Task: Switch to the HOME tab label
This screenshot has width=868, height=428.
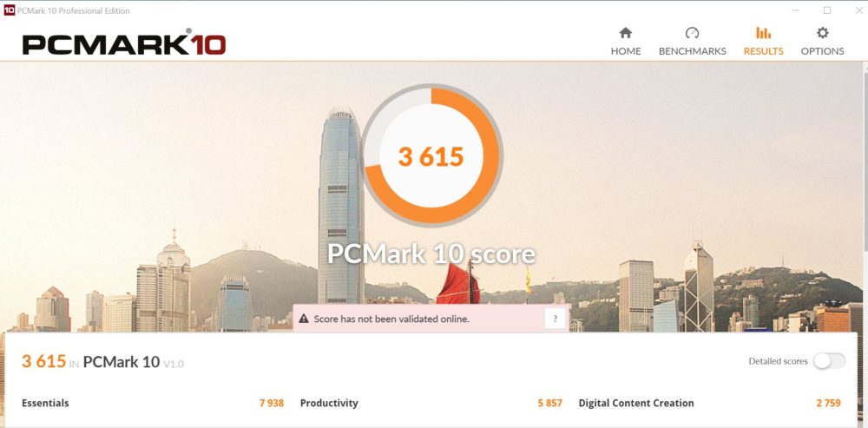Action: click(x=626, y=51)
